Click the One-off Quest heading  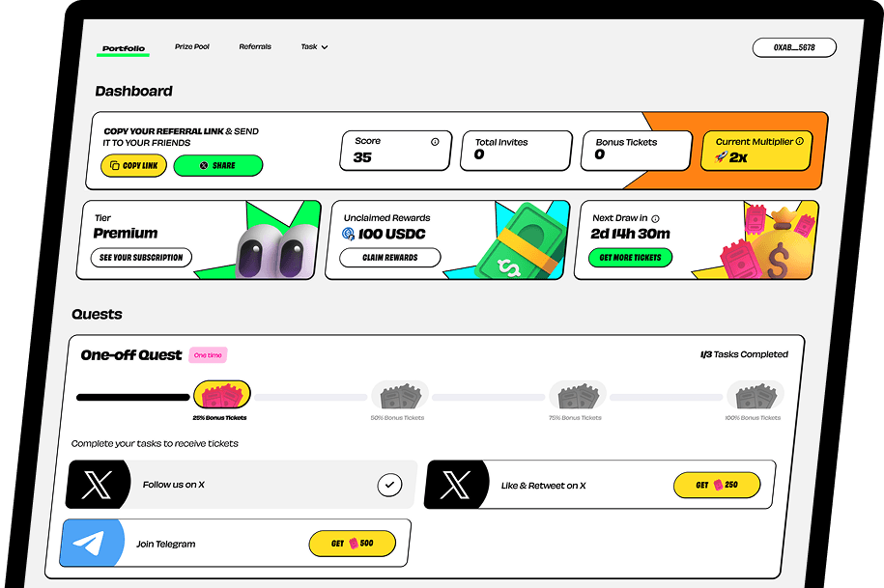pyautogui.click(x=130, y=355)
